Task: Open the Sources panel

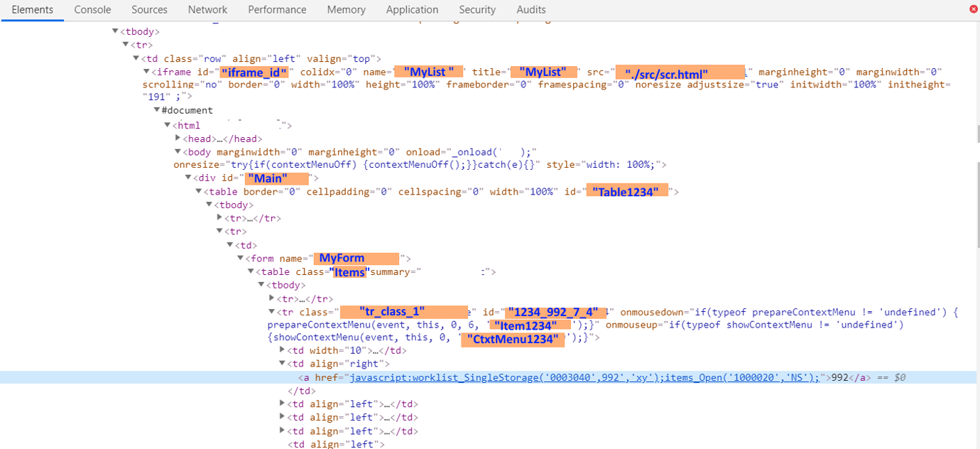Action: click(x=149, y=9)
